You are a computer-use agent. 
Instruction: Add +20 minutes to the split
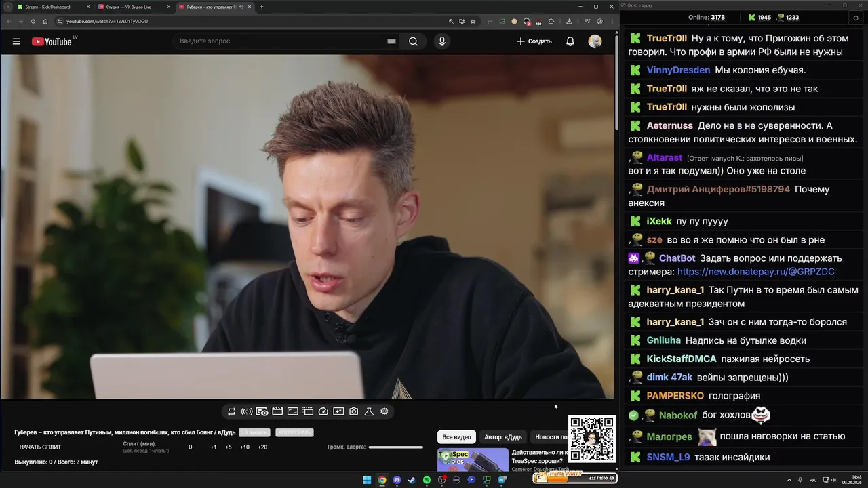pos(262,447)
